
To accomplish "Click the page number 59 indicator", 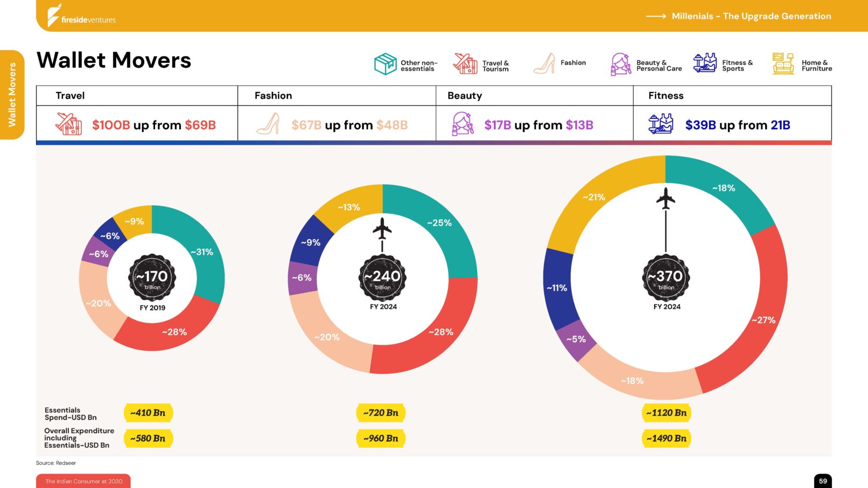I will 822,481.
